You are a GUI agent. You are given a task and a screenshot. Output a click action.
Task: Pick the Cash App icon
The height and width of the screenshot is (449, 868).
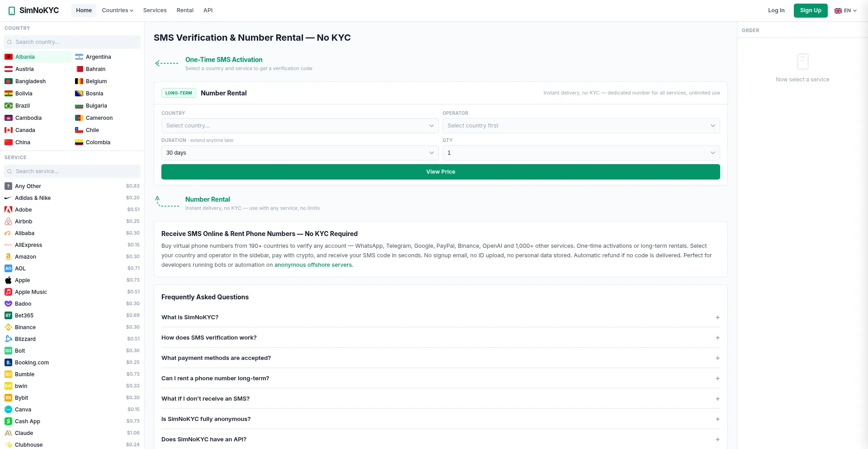(8, 421)
